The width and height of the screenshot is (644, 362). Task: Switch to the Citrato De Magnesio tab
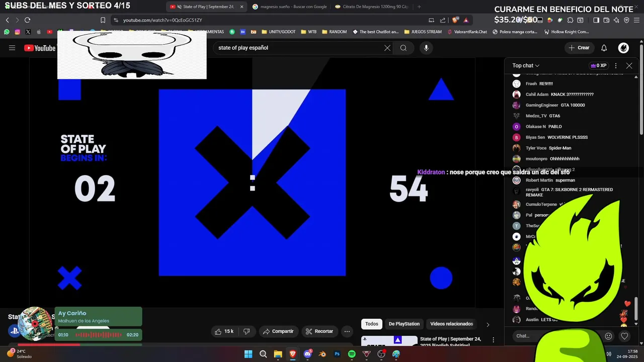pos(371,7)
